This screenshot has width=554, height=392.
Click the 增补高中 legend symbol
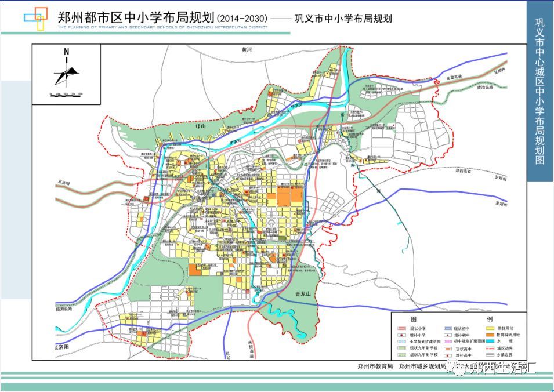point(448,355)
